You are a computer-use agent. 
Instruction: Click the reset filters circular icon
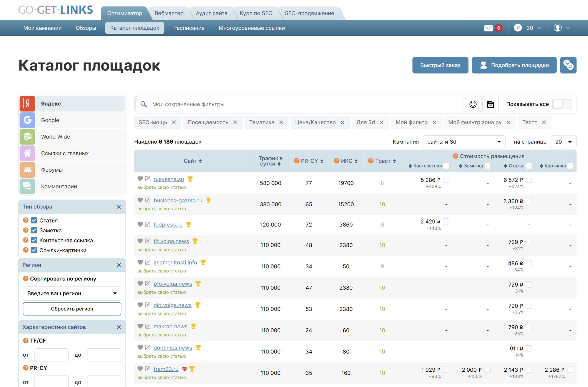coord(473,104)
